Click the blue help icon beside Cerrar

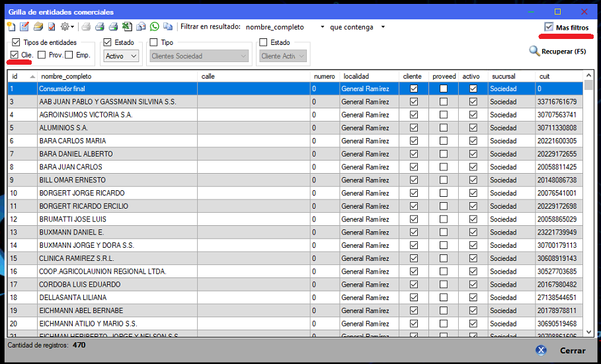[x=541, y=351]
